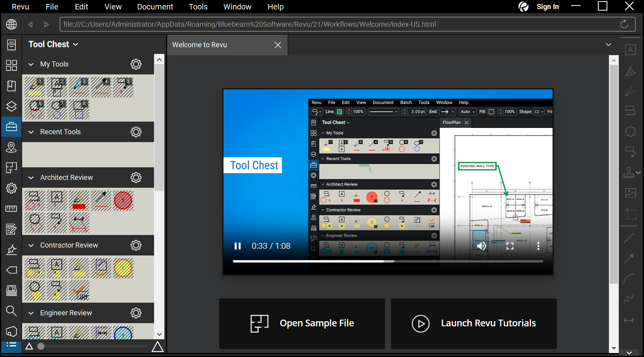The width and height of the screenshot is (644, 357).
Task: Select the Arrow tool in right toolbar
Action: point(629,258)
